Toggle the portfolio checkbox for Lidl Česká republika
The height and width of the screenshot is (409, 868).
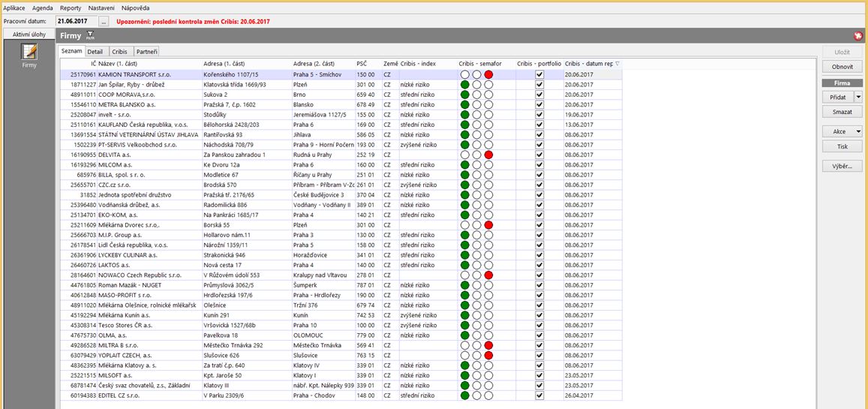[x=539, y=245]
